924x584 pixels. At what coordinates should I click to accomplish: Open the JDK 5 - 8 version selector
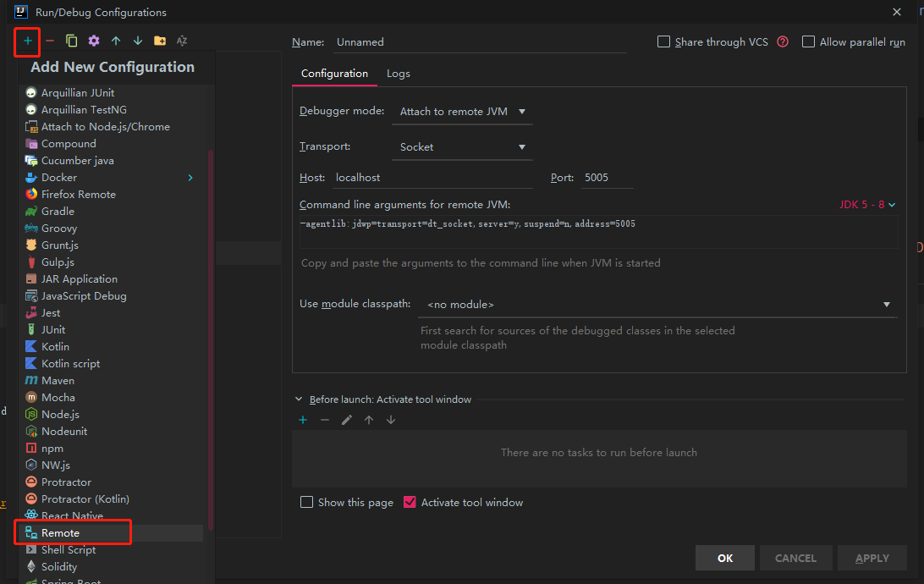click(867, 205)
